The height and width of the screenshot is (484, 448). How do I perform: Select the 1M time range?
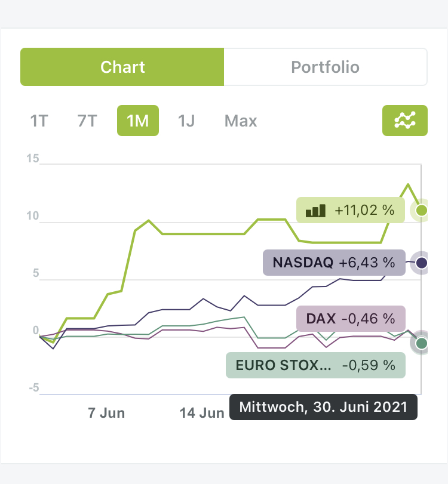click(137, 121)
